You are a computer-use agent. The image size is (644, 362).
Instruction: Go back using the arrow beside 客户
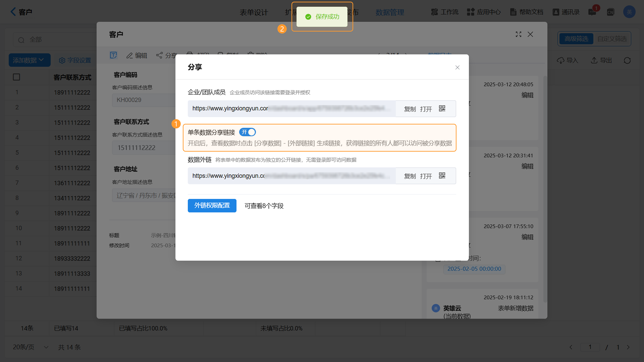pyautogui.click(x=13, y=12)
